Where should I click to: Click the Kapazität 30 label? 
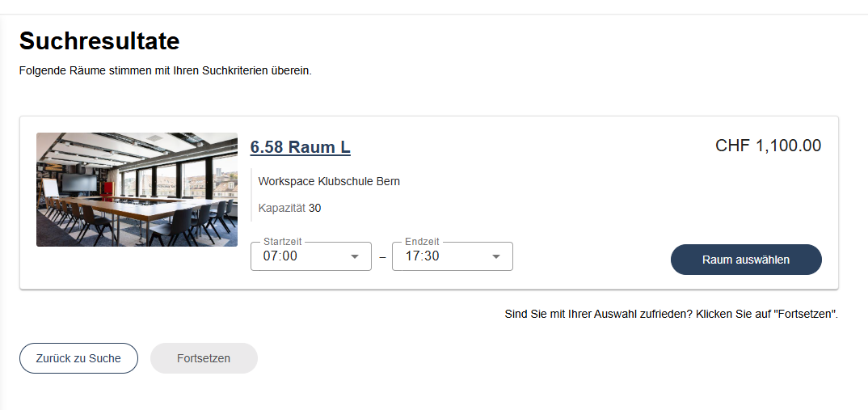pos(289,209)
